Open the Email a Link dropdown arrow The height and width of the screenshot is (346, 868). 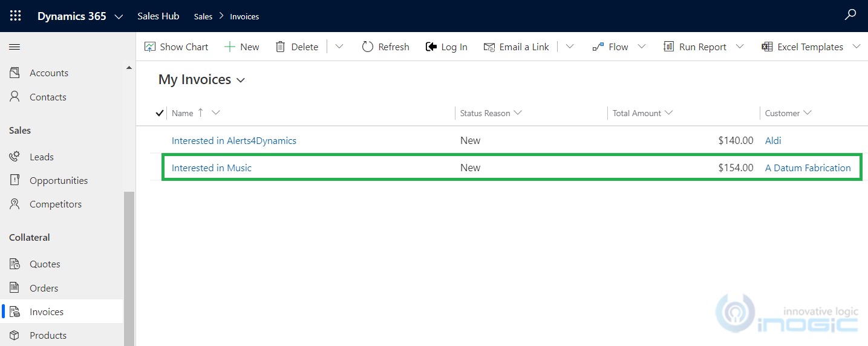(x=570, y=47)
